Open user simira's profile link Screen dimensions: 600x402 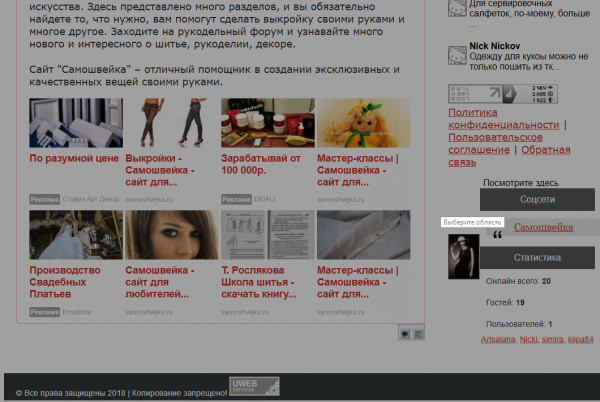tap(553, 339)
